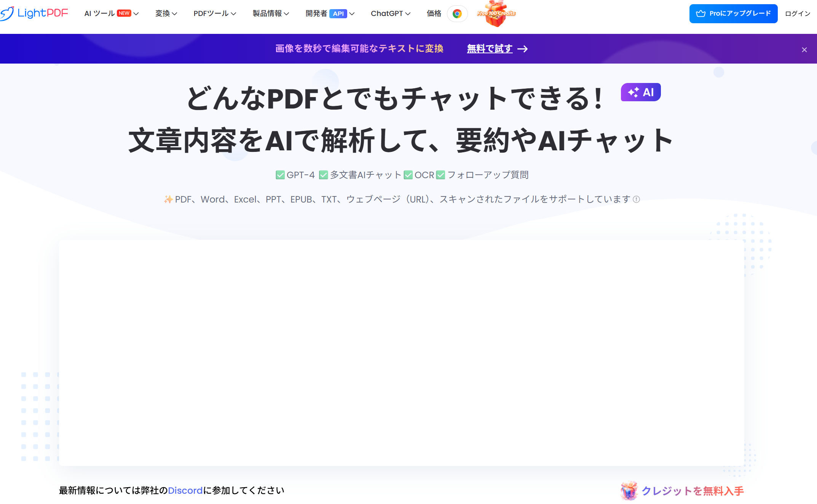Expand the AI ツール dropdown
817x504 pixels.
coord(100,13)
